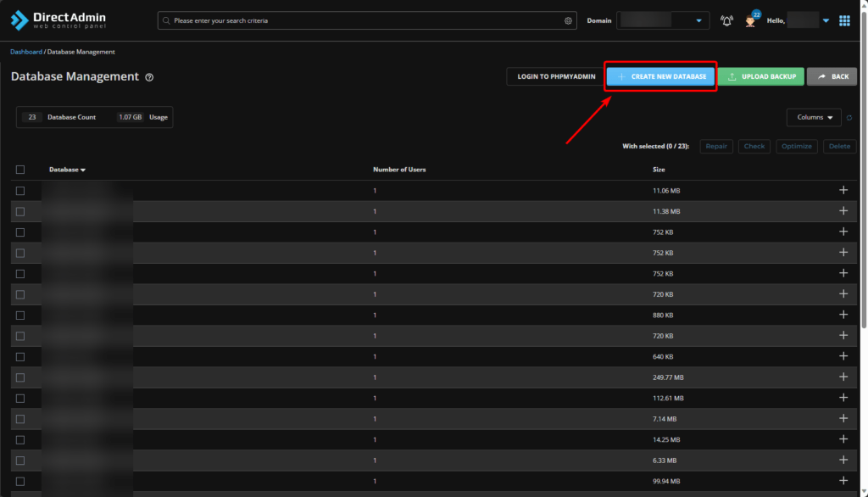Open the Columns dropdown
The width and height of the screenshot is (868, 497).
click(814, 117)
